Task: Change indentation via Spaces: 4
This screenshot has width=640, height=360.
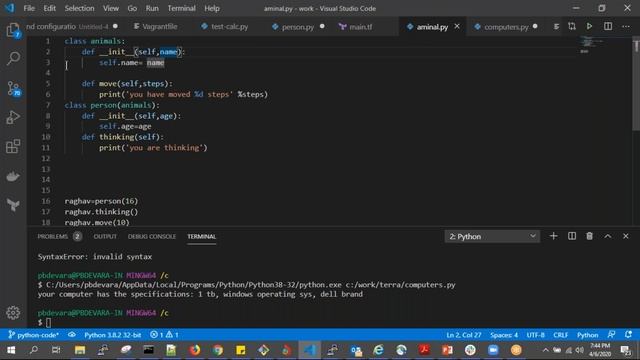Action: click(x=504, y=335)
